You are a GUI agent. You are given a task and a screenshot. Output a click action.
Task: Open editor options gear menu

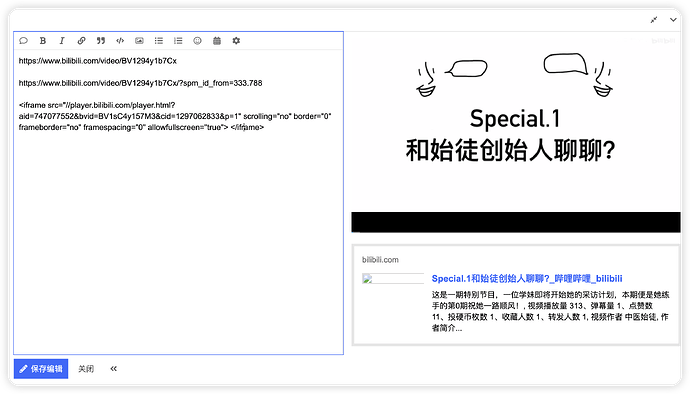click(x=236, y=41)
